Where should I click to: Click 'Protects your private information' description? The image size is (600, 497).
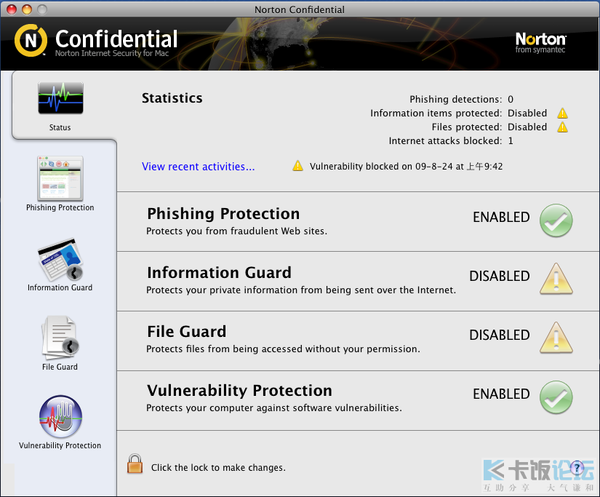pyautogui.click(x=301, y=290)
